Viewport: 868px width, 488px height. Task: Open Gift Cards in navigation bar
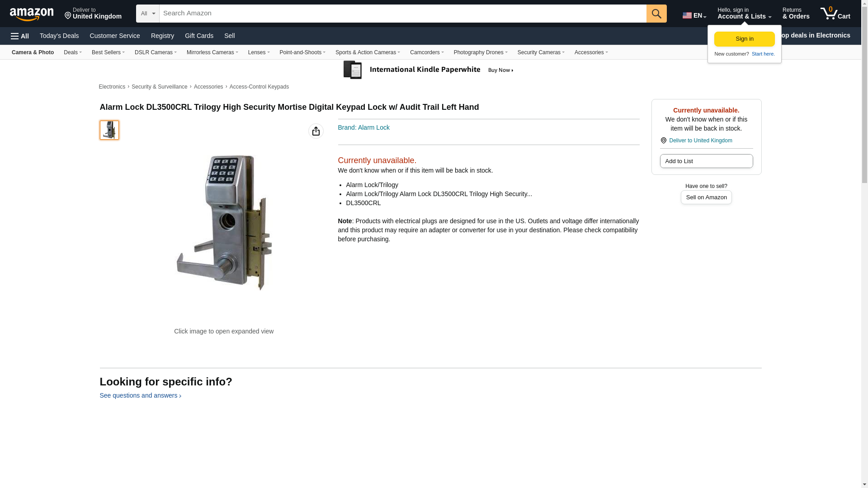point(199,36)
